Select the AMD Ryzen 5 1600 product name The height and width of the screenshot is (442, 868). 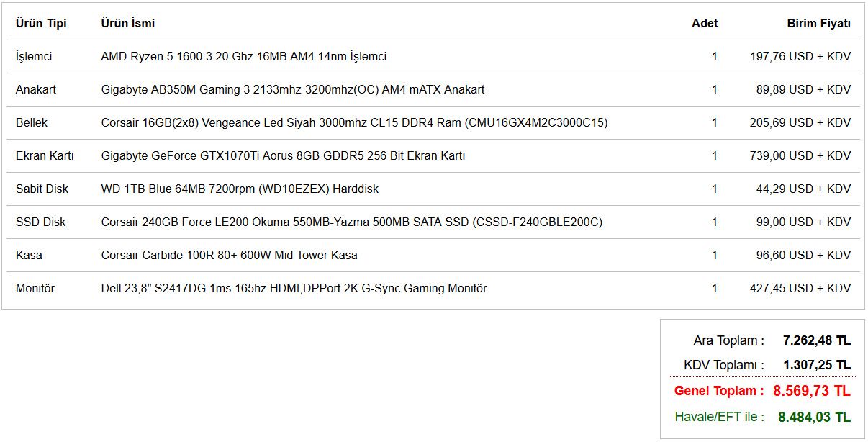tap(244, 56)
